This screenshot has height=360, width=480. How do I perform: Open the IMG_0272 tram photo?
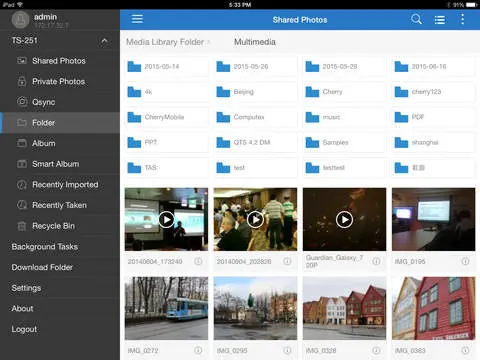[x=166, y=308]
